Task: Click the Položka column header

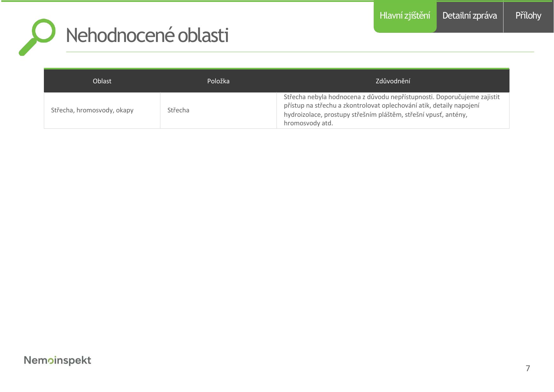Action: 218,81
